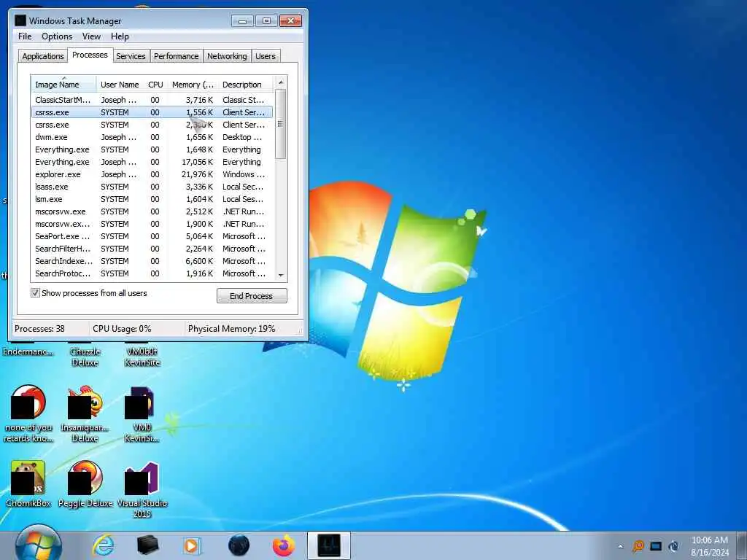
Task: Click the Show Desktop strip
Action: click(x=742, y=545)
